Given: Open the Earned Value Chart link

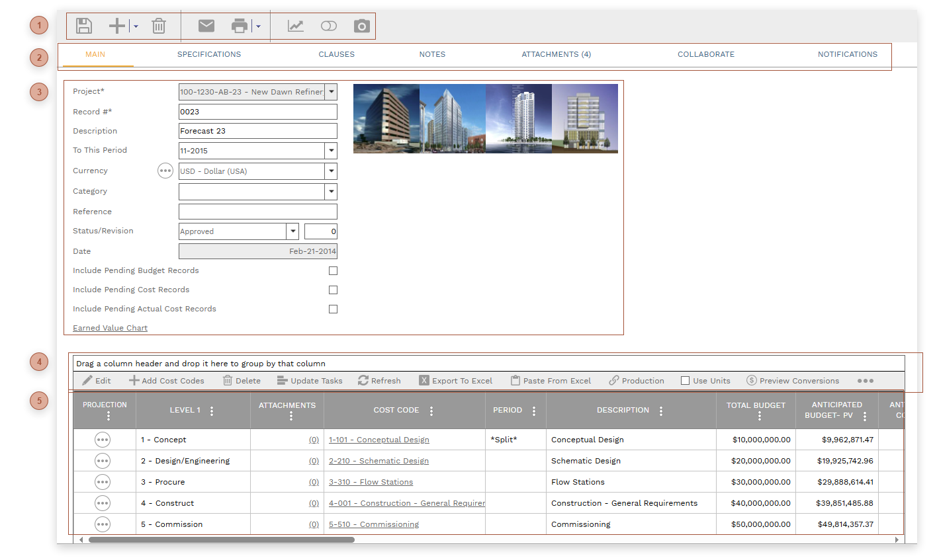Looking at the screenshot, I should click(110, 328).
